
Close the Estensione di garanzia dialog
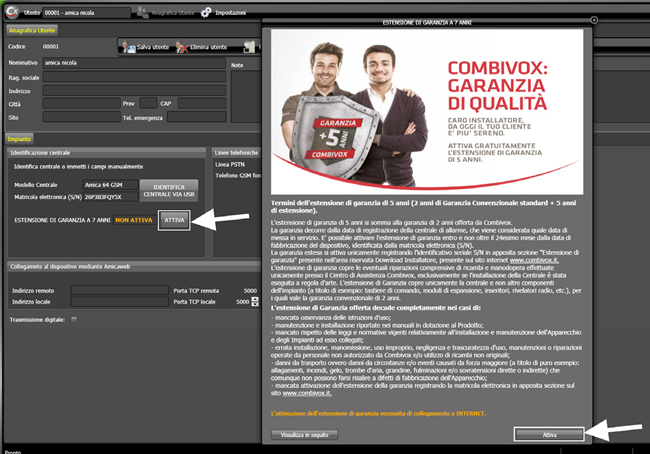pos(594,20)
